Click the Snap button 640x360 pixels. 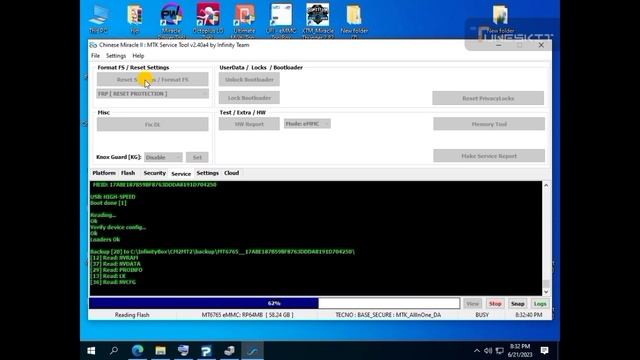[518, 304]
